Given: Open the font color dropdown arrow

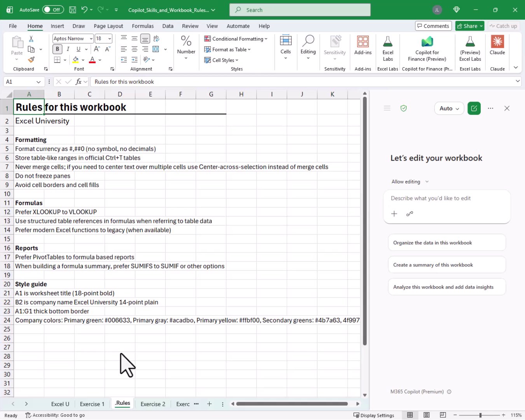Looking at the screenshot, I should click(100, 60).
